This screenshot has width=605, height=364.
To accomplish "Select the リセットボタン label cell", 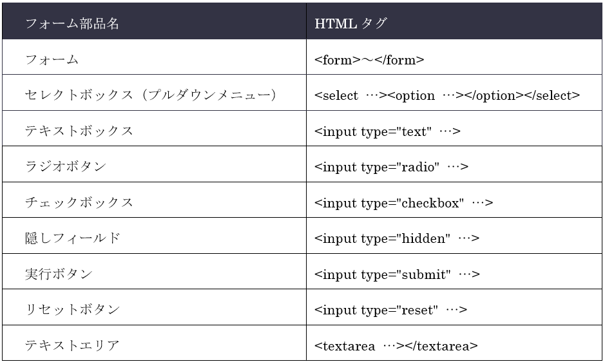I will click(x=72, y=310).
